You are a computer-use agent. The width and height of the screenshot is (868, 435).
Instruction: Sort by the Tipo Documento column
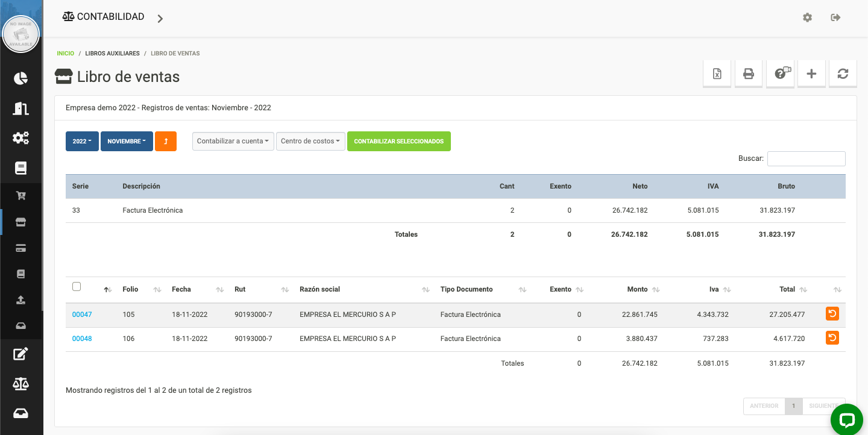(x=483, y=289)
